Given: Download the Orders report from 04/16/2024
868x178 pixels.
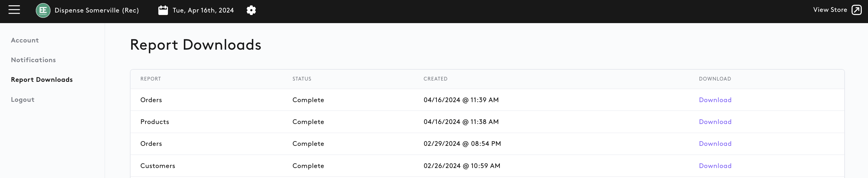Looking at the screenshot, I should tap(715, 100).
